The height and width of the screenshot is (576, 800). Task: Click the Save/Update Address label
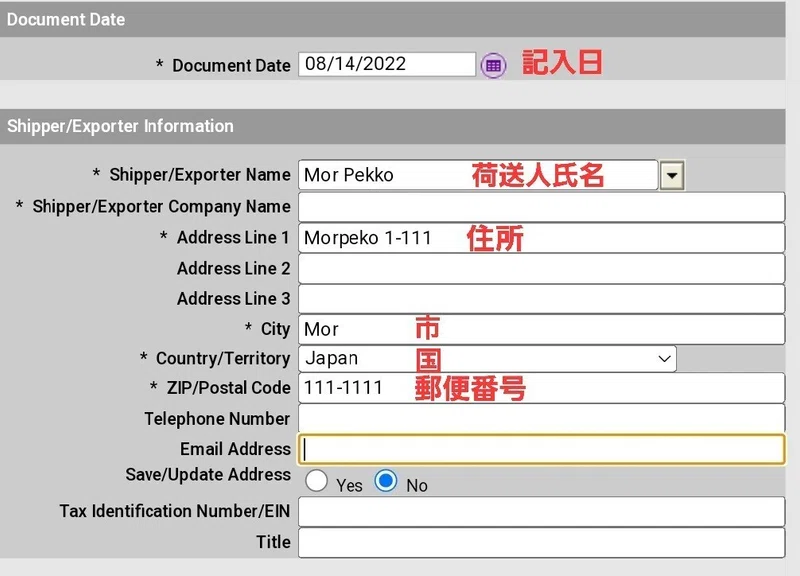coord(208,474)
